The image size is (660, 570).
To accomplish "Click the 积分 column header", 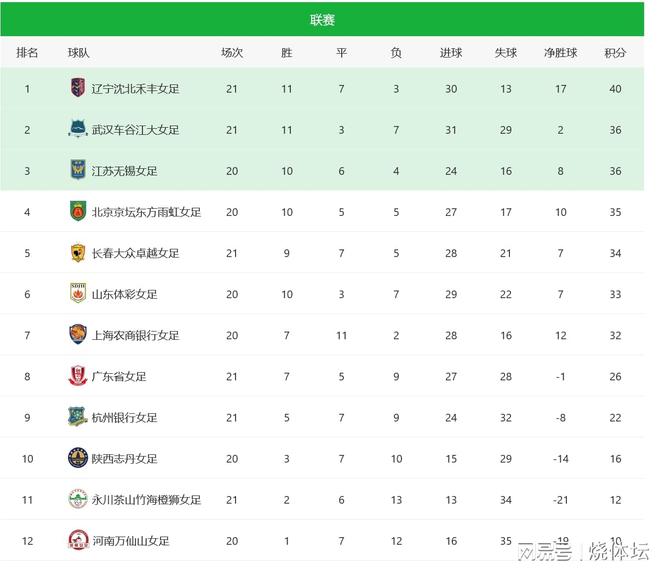I will point(615,52).
